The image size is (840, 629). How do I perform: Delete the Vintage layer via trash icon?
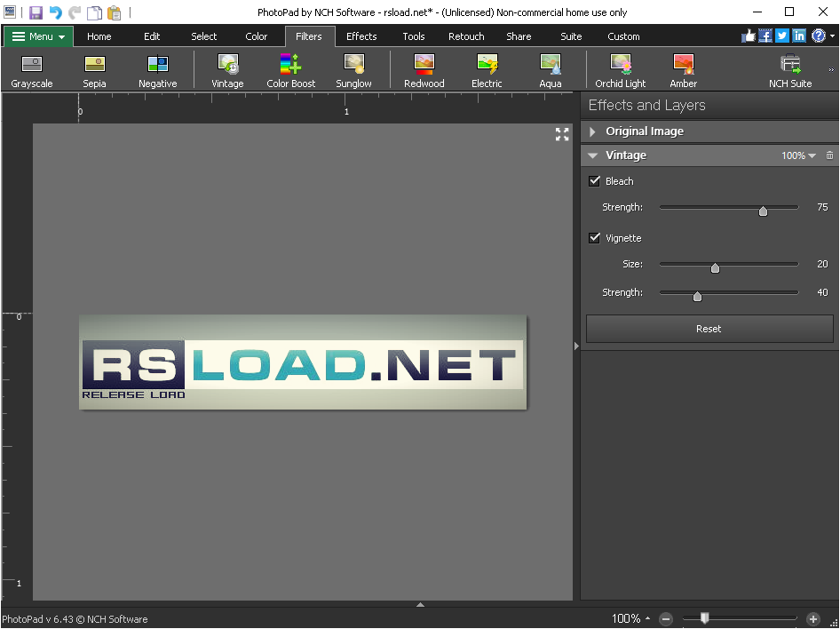coord(829,155)
